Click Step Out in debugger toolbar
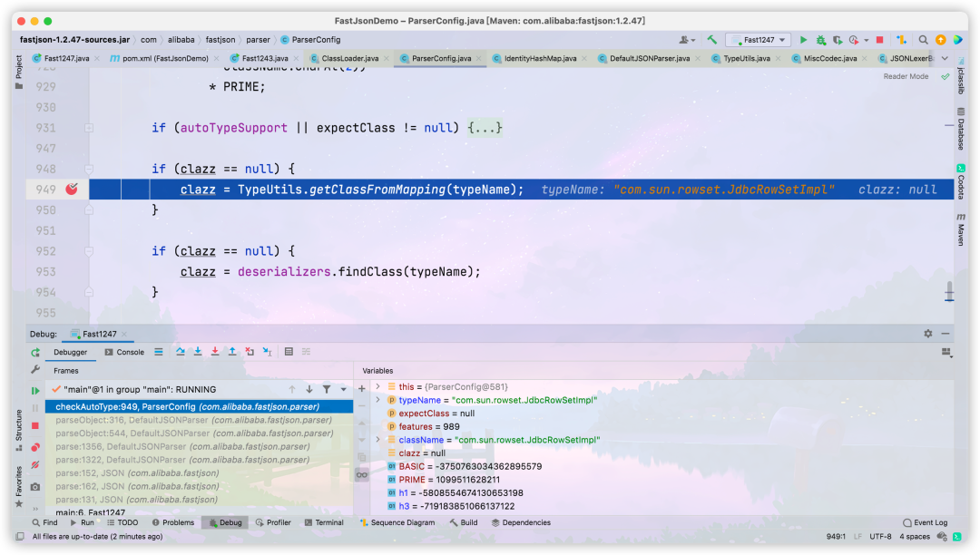The image size is (980, 555). (x=232, y=352)
